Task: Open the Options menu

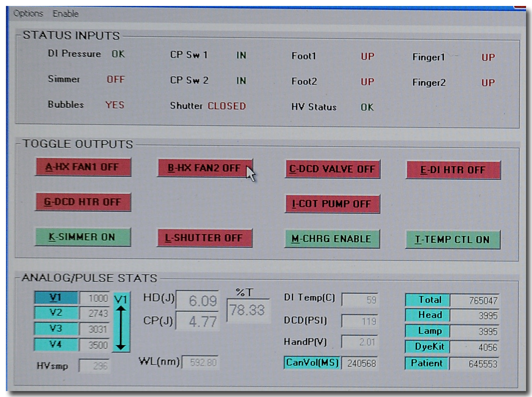Action: pyautogui.click(x=28, y=14)
